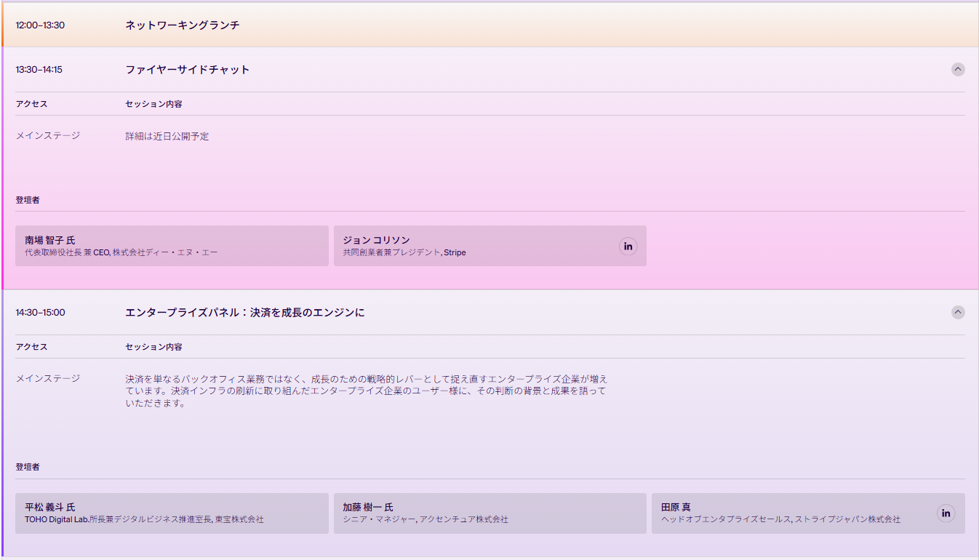Select the エンタープライズパネル:決済を成長のエンジンに title
The height and width of the screenshot is (560, 979).
[x=245, y=313]
